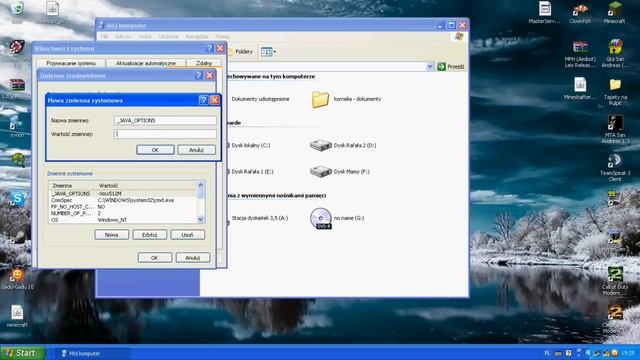Click OK in the Nowa zmienna systemowa dialog
This screenshot has width=640, height=360.
click(155, 150)
